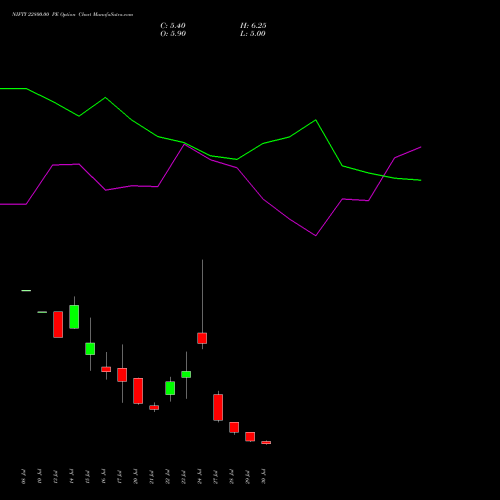This screenshot has height=500, width=500.
Task: Click the '20 Jul' date label on the axis
Action: coord(136,476)
